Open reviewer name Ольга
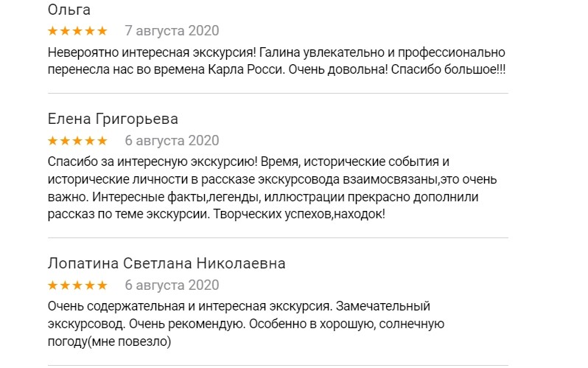588x368 pixels. [x=69, y=10]
